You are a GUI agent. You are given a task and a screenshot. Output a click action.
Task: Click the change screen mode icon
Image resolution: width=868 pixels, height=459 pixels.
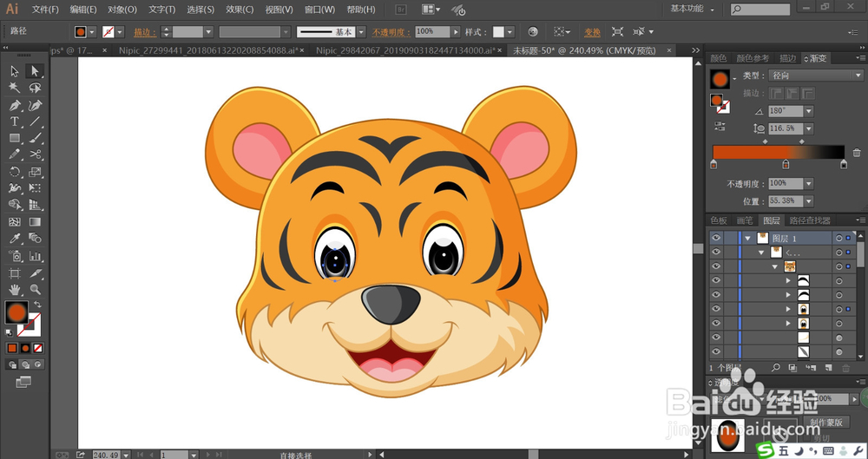(x=23, y=382)
